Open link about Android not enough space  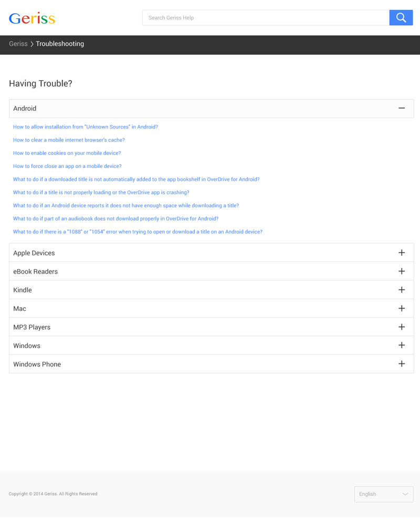(126, 206)
